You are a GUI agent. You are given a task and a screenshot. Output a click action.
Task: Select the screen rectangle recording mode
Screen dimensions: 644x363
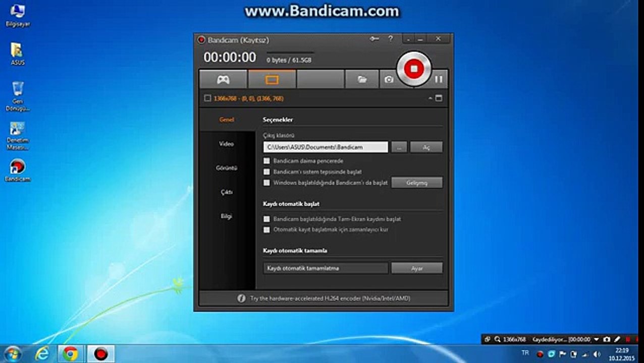272,79
